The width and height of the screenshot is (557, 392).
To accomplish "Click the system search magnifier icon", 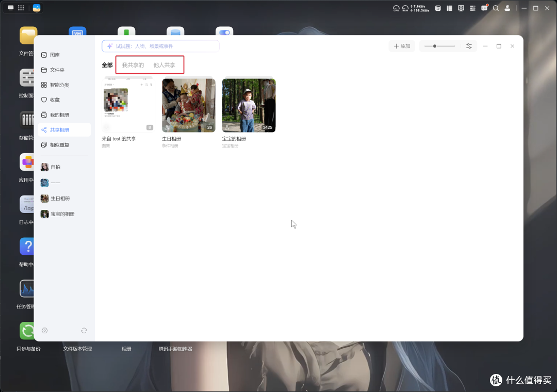I will coord(496,8).
